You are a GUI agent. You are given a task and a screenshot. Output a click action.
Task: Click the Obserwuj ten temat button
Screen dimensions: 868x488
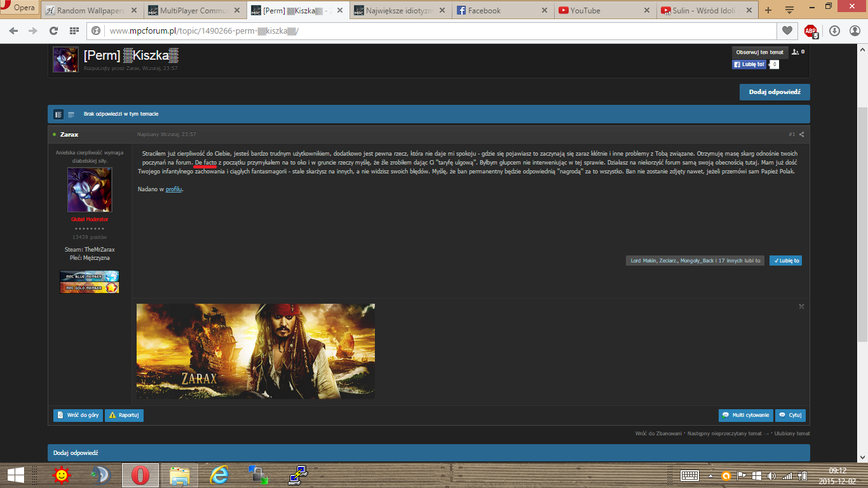tap(760, 52)
